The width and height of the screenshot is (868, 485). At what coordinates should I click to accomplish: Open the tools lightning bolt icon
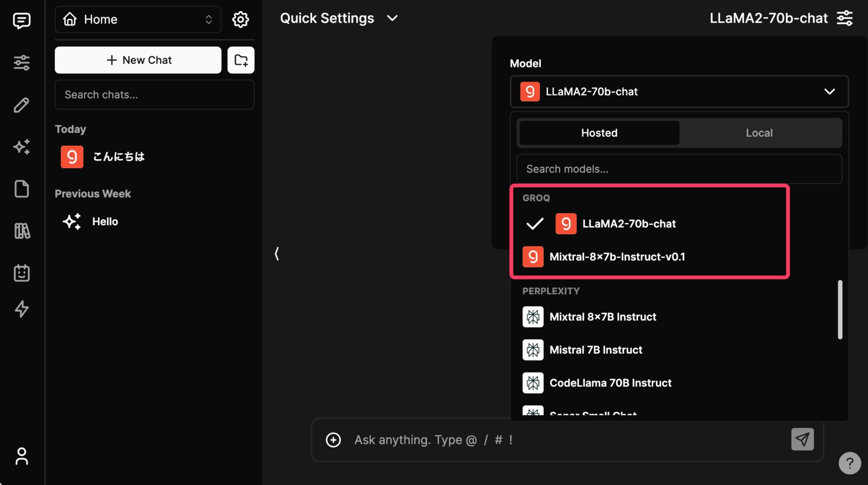pyautogui.click(x=22, y=309)
